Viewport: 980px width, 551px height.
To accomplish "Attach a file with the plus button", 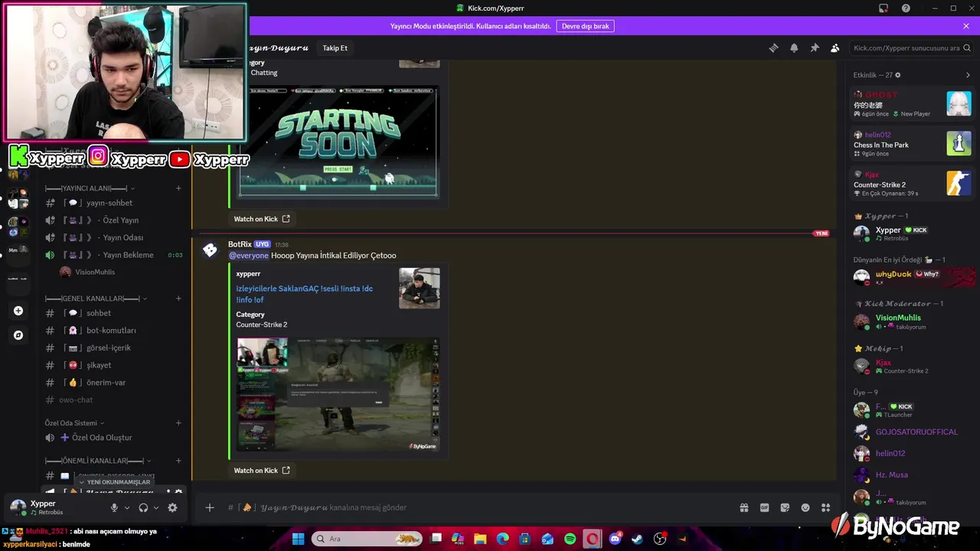I will 209,507.
